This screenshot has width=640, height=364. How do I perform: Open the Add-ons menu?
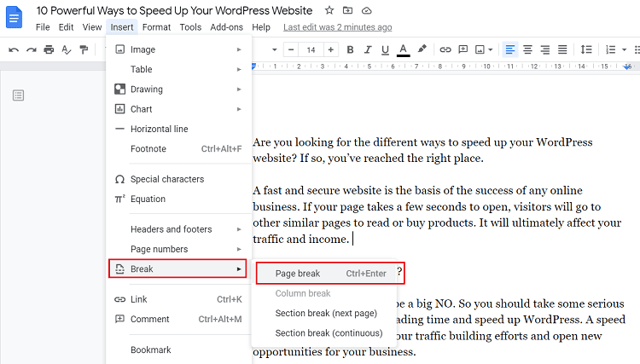coord(226,27)
